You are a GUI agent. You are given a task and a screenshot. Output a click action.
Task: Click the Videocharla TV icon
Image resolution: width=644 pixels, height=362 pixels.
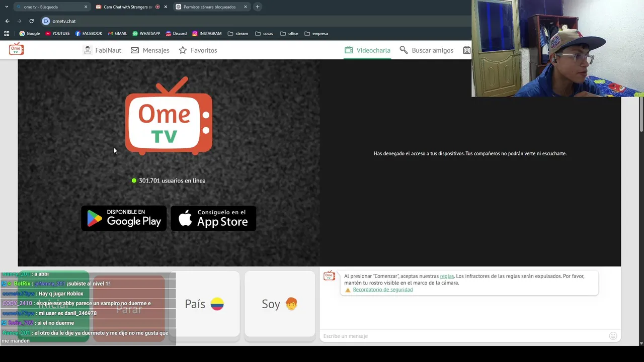(x=349, y=50)
